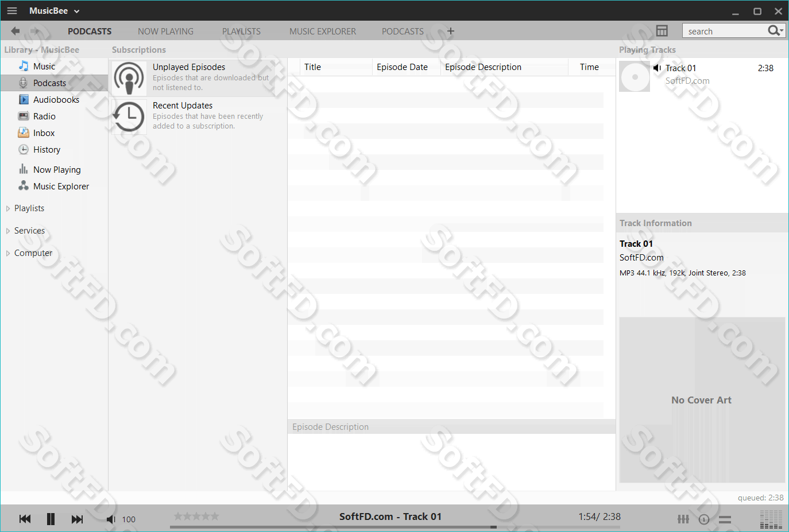Click the No Cover Art placeholder
The image size is (789, 532).
click(x=702, y=400)
